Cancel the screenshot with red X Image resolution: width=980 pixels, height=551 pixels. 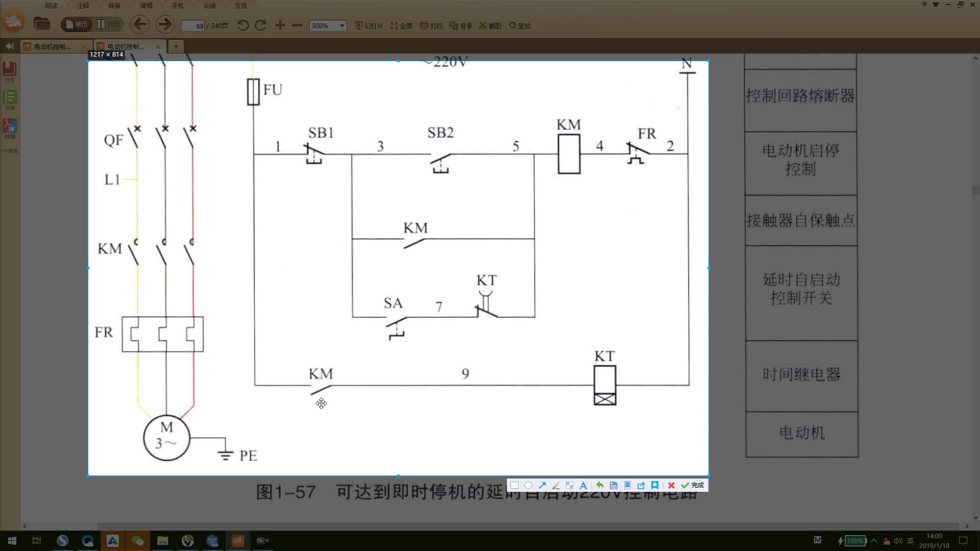[671, 485]
